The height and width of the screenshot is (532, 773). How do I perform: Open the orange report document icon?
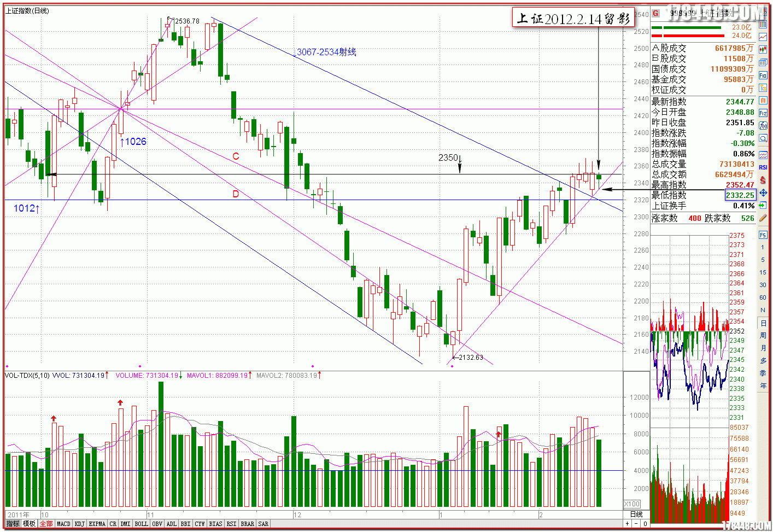(763, 100)
